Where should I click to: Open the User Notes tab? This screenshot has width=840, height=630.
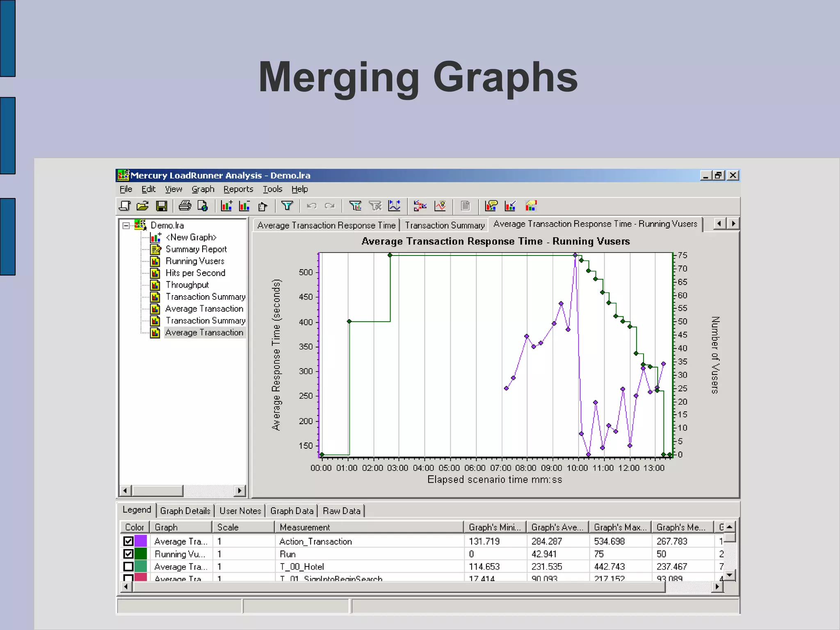(240, 511)
